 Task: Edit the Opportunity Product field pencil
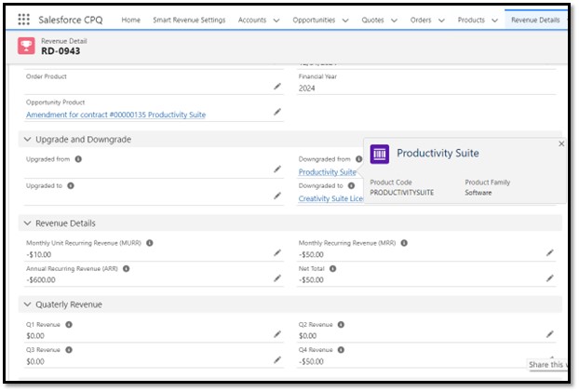[x=277, y=112]
